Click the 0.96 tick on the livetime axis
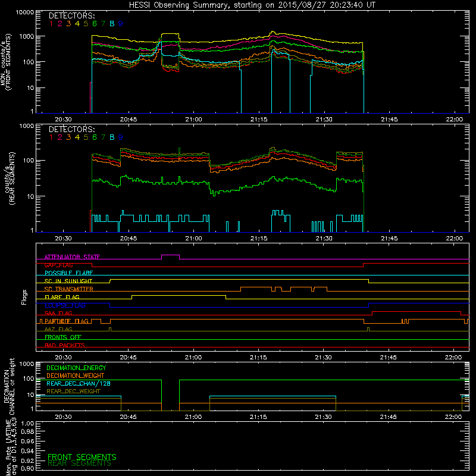This screenshot has width=476, height=476. (x=28, y=441)
